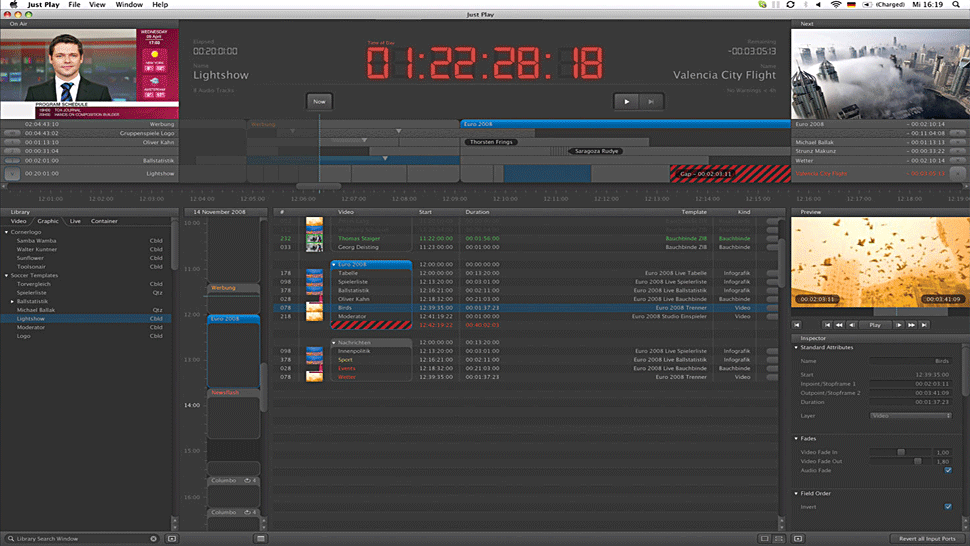Image resolution: width=970 pixels, height=546 pixels.
Task: Collapse the Fades section
Action: [796, 438]
